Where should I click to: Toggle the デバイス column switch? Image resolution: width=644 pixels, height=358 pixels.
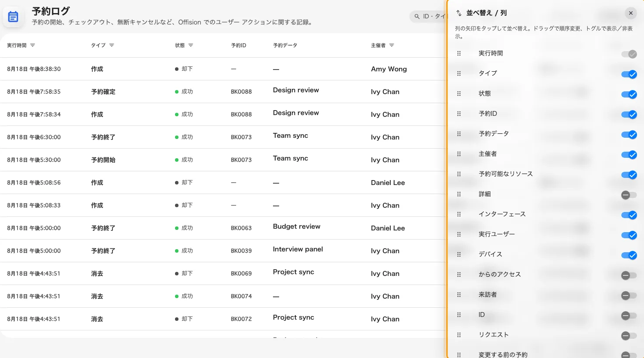[629, 255]
